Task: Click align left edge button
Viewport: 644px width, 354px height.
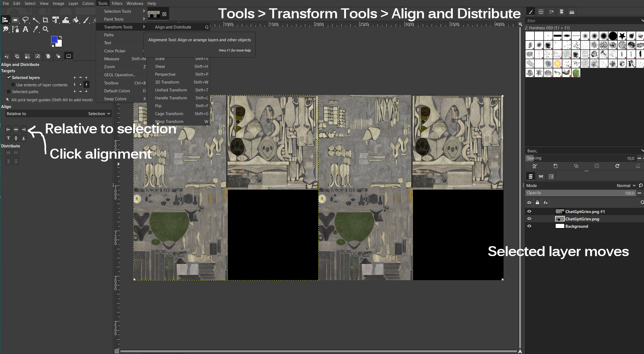Action: pyautogui.click(x=8, y=129)
